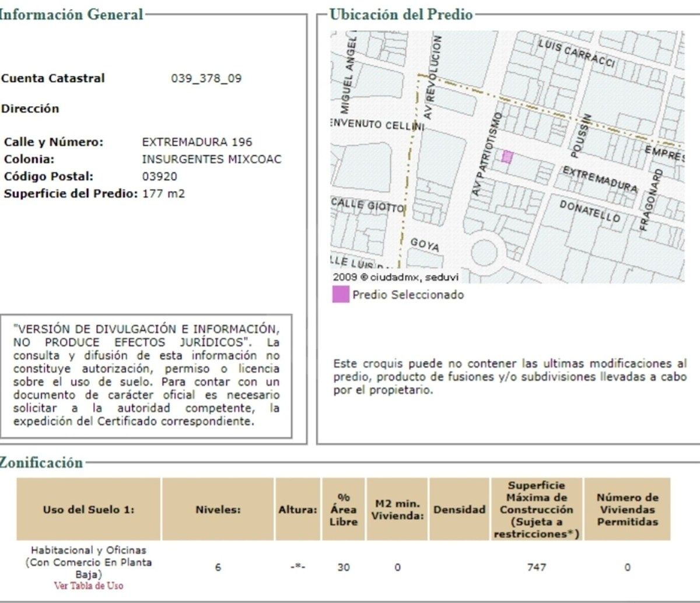Click the legal disclaimer notice box
Screen dimensions: 700x603
tap(146, 376)
